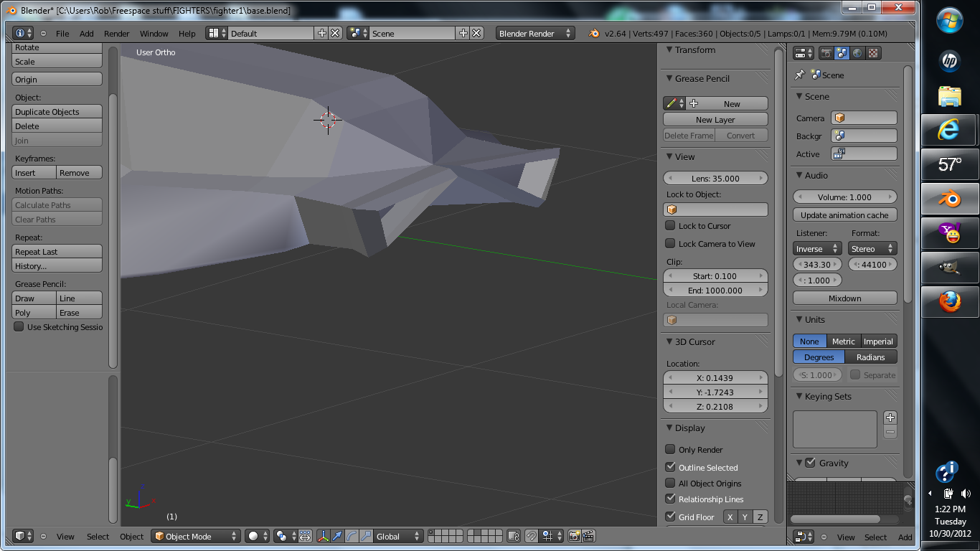Open the Inverse listener dropdown
980x551 pixels.
(817, 248)
